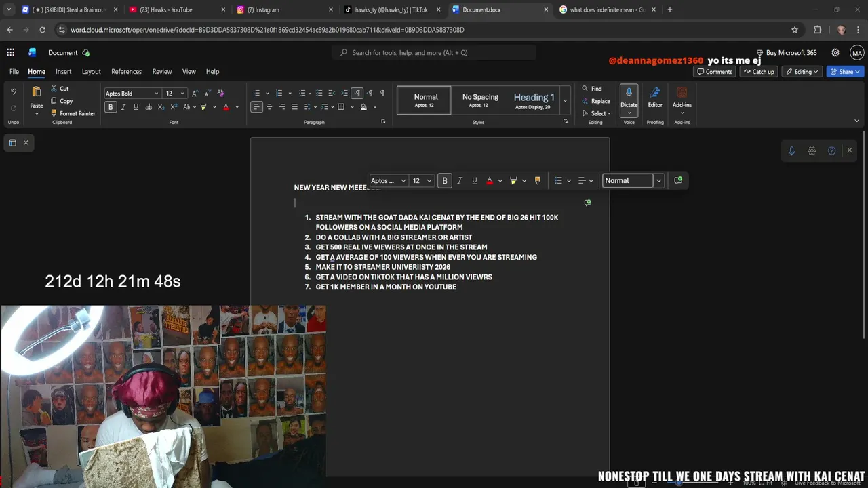Click the Catch up button
The image size is (868, 488).
(x=758, y=71)
